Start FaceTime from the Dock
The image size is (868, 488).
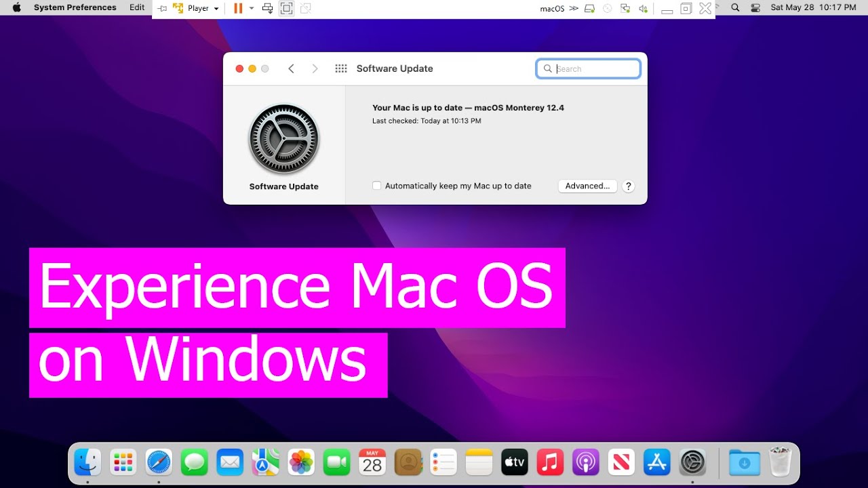[x=336, y=462]
